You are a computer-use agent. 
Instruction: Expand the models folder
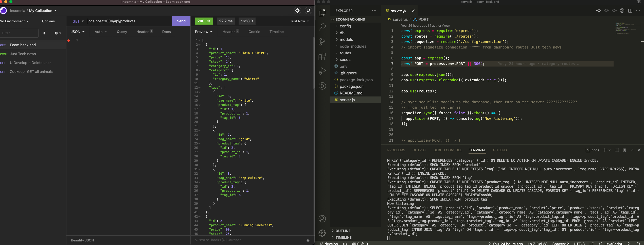346,40
